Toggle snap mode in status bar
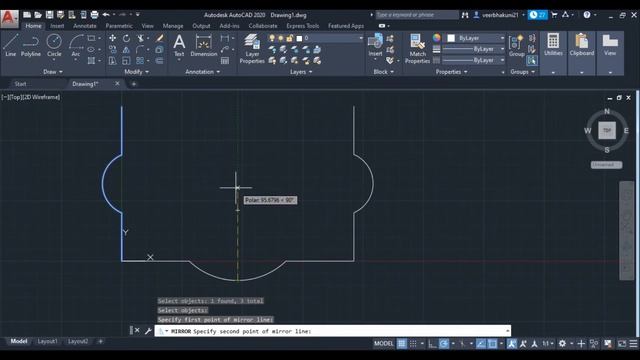 [x=413, y=344]
